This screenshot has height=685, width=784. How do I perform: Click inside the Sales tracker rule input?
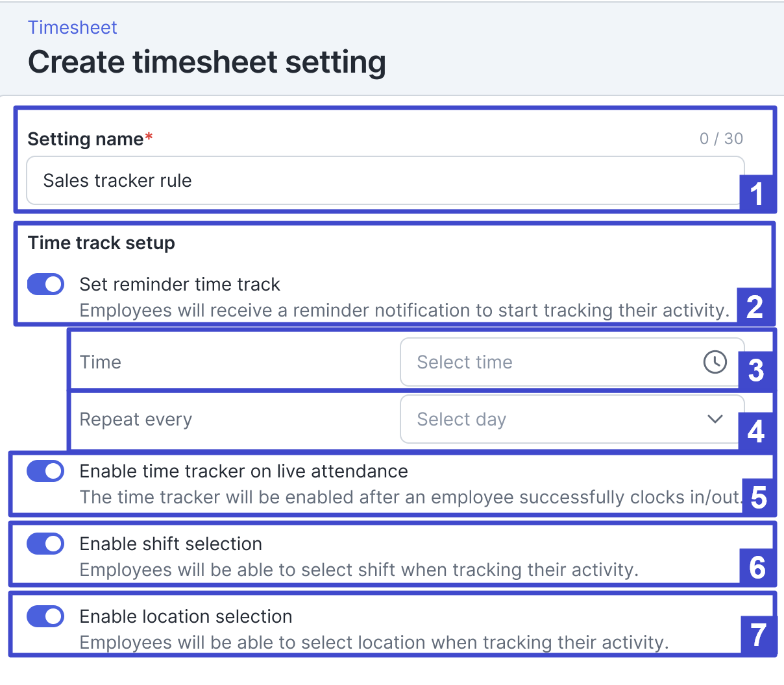[x=260, y=180]
